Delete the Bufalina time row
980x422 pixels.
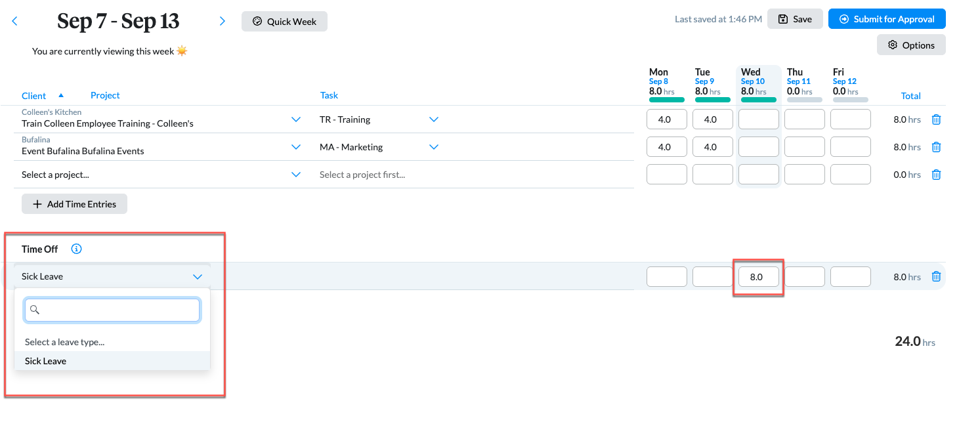[937, 147]
